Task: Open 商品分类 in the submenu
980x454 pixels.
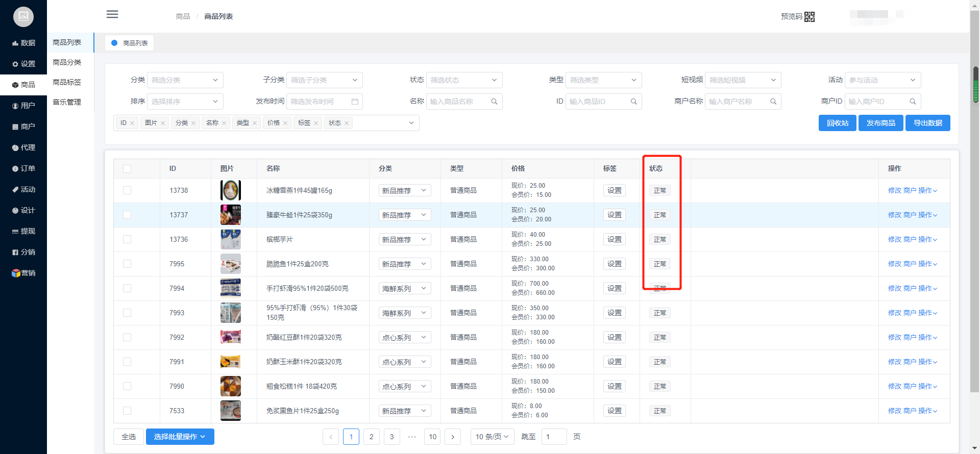Action: coord(67,62)
